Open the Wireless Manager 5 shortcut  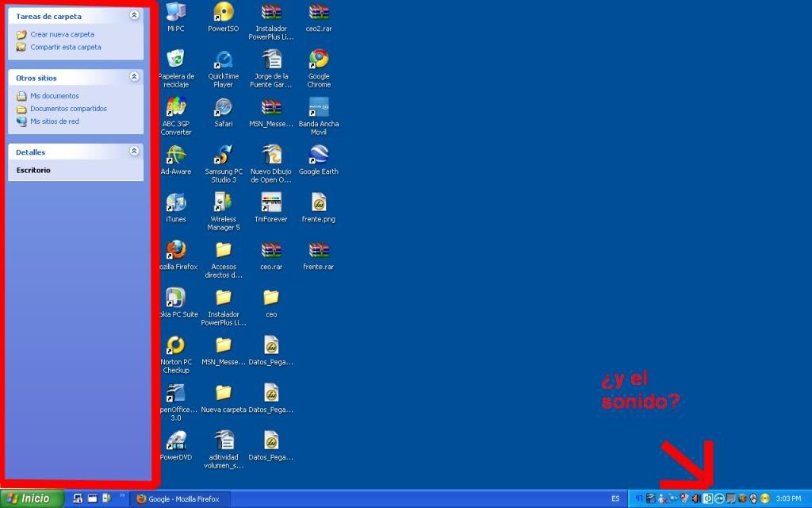(224, 203)
